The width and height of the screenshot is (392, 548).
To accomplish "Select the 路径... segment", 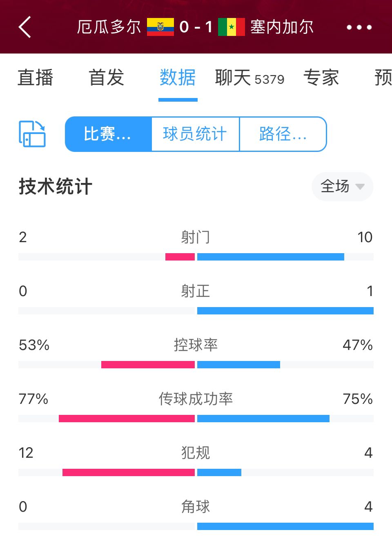I will 283,134.
